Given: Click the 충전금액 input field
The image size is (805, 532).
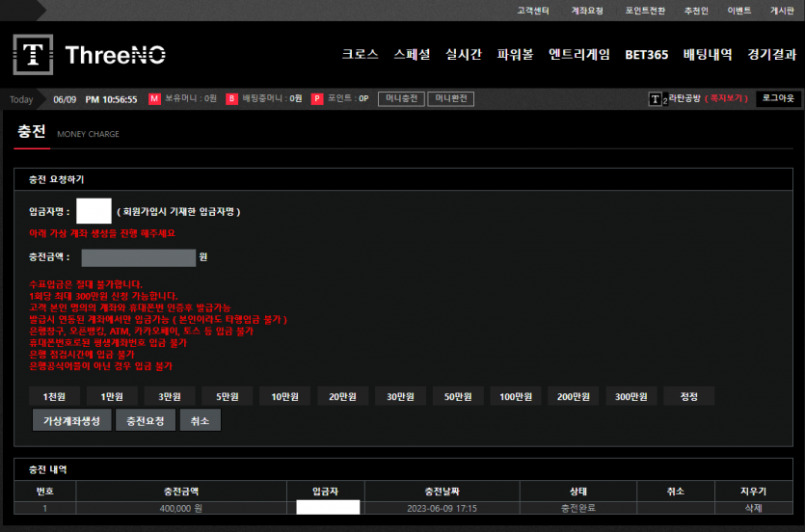Looking at the screenshot, I should pyautogui.click(x=139, y=258).
